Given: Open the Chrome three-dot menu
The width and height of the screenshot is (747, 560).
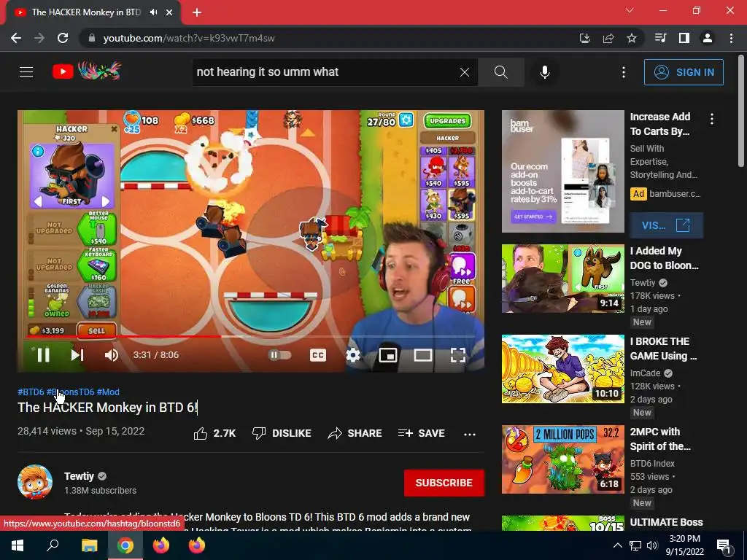Looking at the screenshot, I should [x=731, y=38].
